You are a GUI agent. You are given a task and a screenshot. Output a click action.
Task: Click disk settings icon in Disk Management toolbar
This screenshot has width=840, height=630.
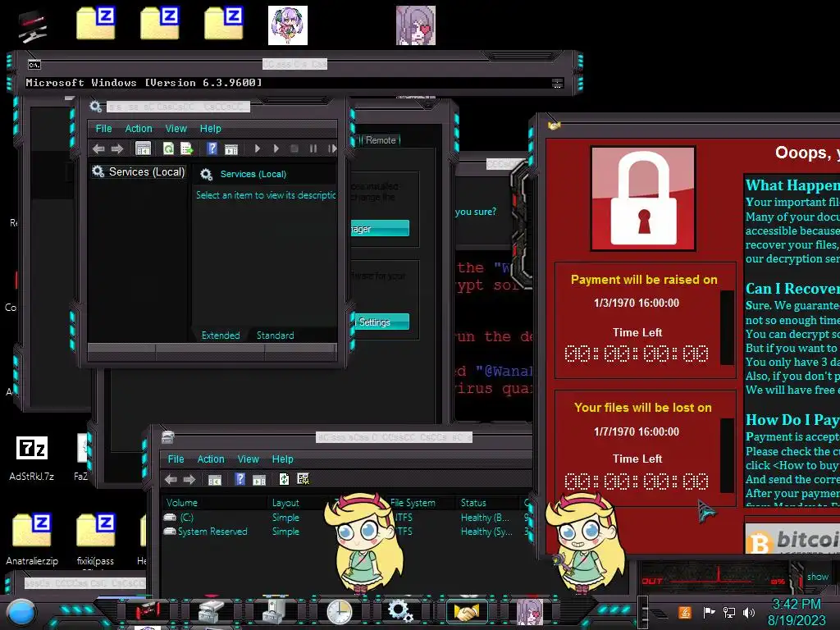304,479
